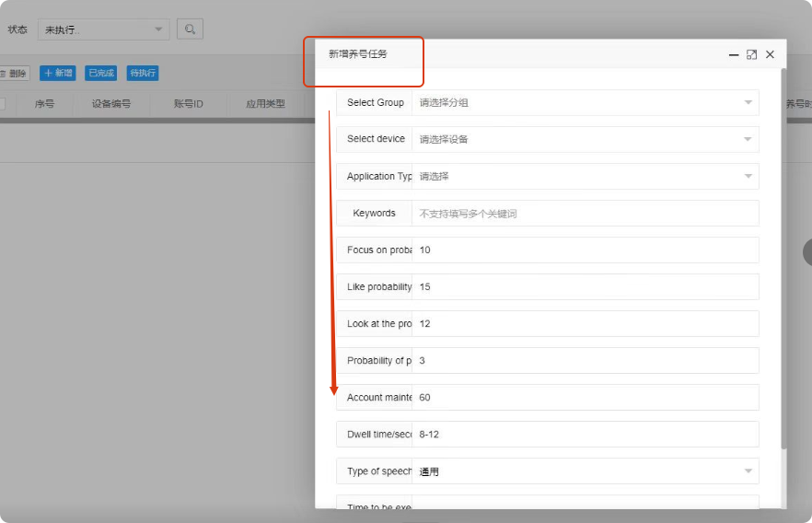The image size is (812, 523).
Task: Click the Dwell time input field
Action: [x=585, y=435]
